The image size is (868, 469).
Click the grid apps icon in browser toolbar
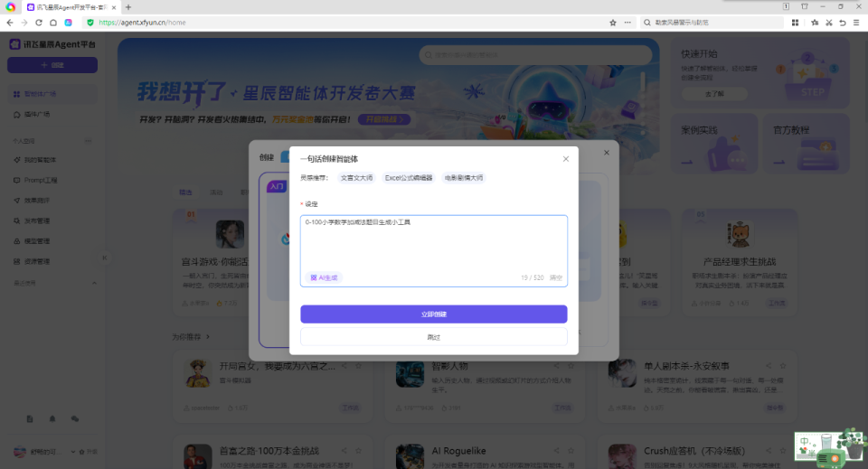795,23
